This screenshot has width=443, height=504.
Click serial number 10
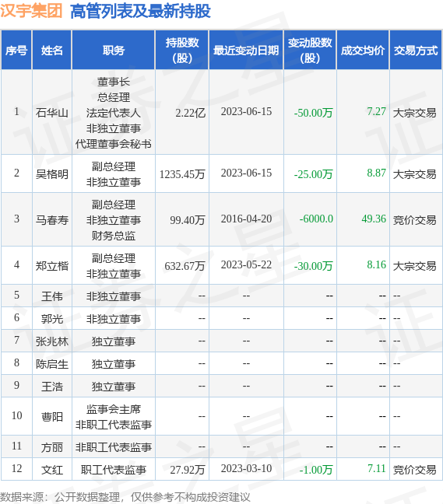pyautogui.click(x=16, y=415)
